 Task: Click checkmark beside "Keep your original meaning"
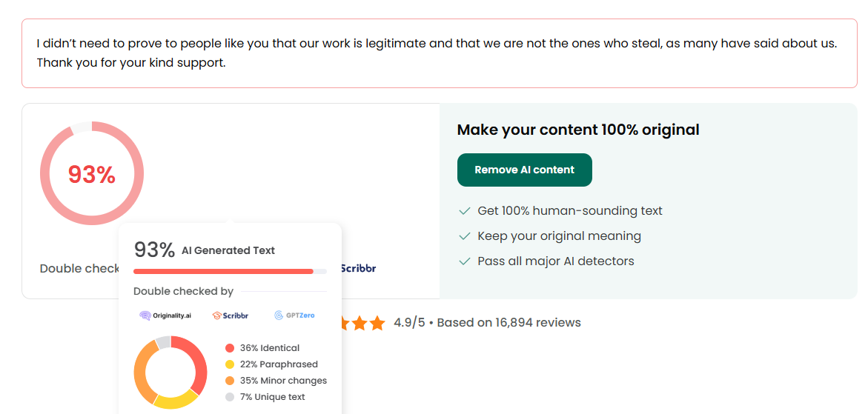point(465,236)
